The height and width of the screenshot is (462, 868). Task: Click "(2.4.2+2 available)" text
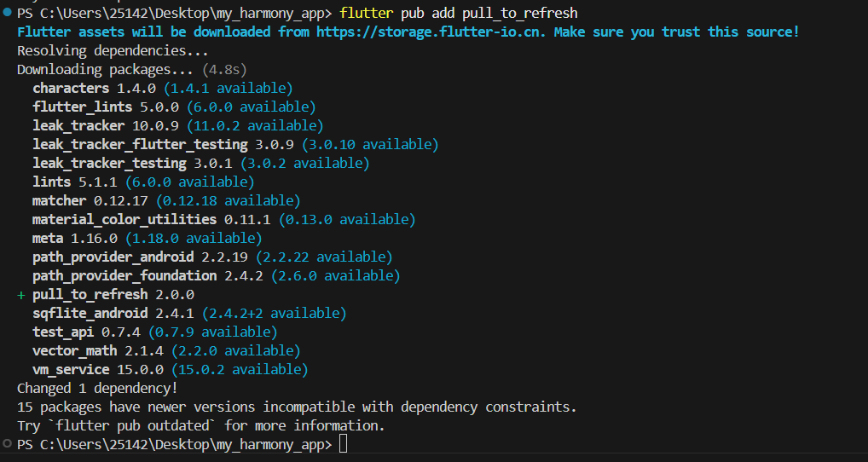tap(274, 314)
